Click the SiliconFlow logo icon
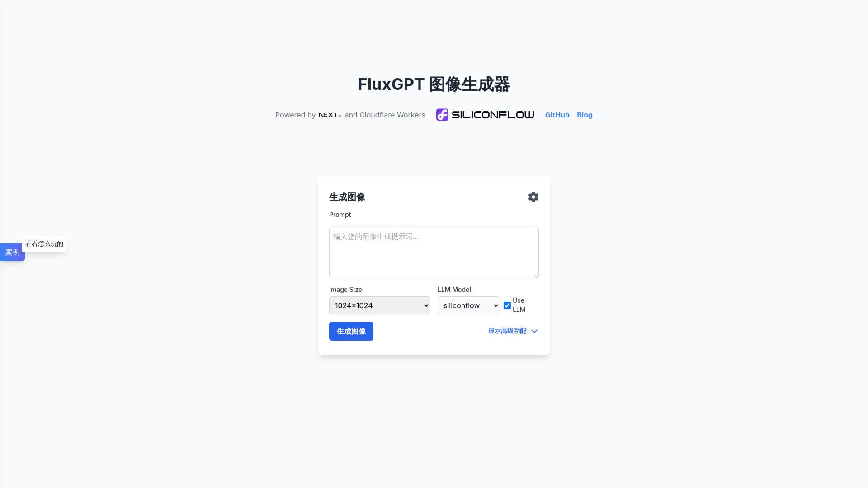Screen dimensions: 868x488 [442, 114]
